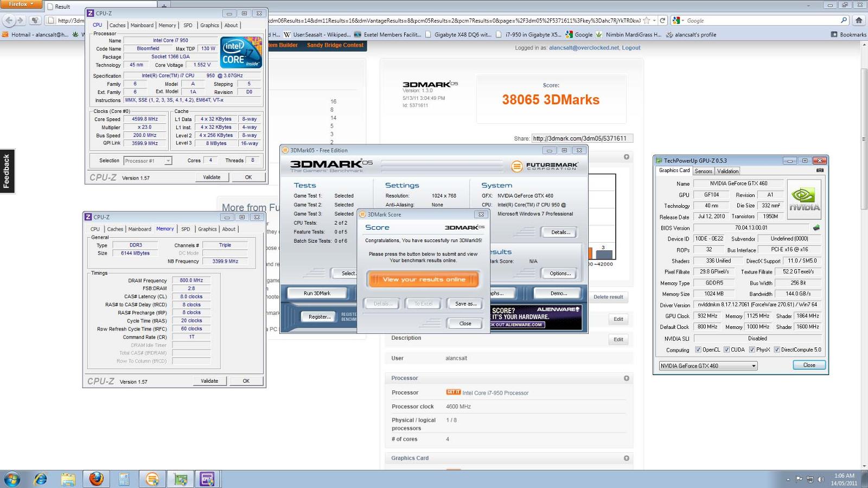The height and width of the screenshot is (488, 868).
Task: Click Run 3DMark button
Action: pos(317,293)
